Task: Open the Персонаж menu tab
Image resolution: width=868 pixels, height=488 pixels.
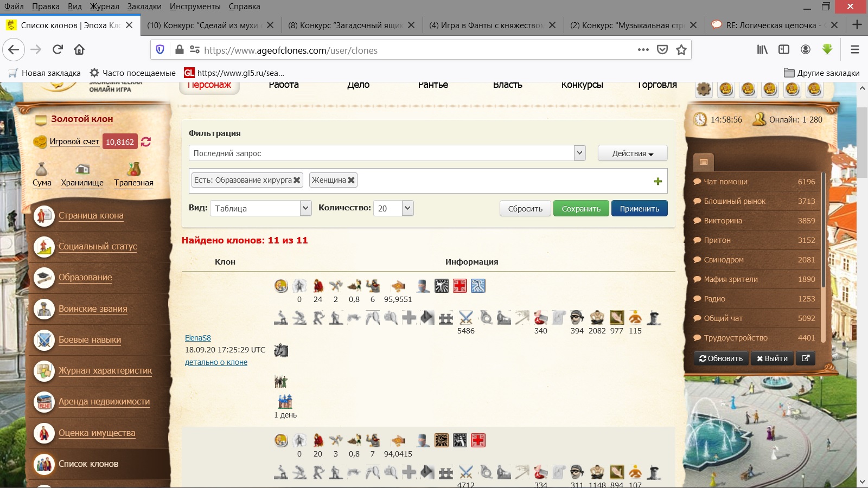Action: coord(209,85)
